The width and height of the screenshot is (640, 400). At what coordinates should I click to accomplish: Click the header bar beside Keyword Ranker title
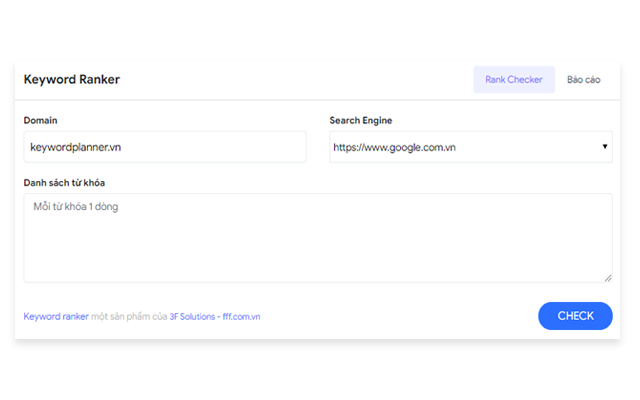click(x=300, y=80)
